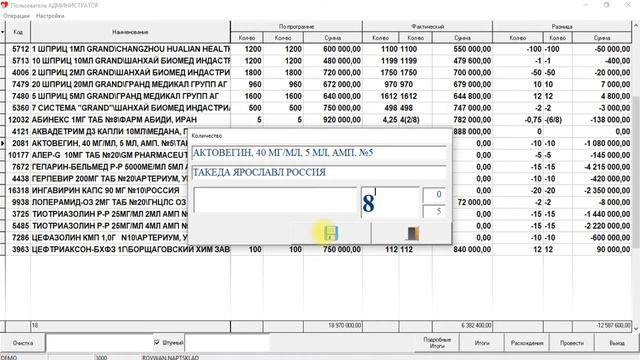
Task: Show Расхождения discrepancies
Action: click(527, 343)
